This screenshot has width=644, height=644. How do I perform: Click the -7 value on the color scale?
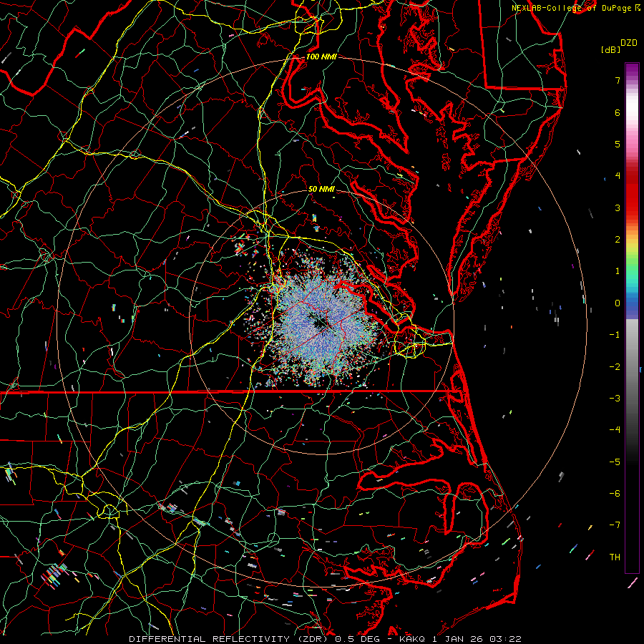tap(615, 525)
